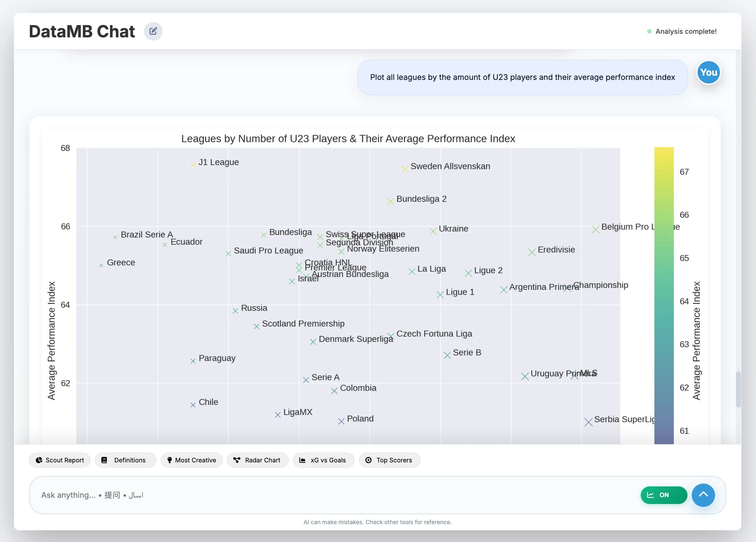Toggle the chart mode ON switch

pyautogui.click(x=664, y=495)
